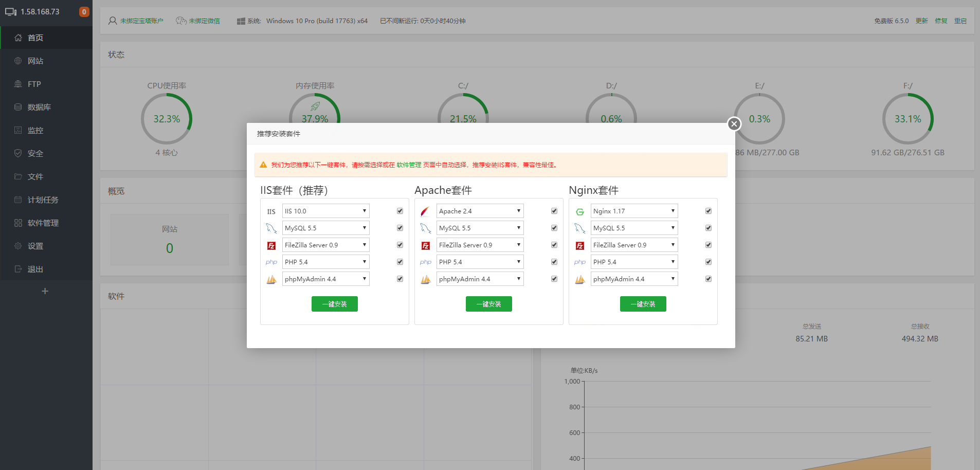Go to 首页 in the sidebar
The height and width of the screenshot is (470, 980).
pyautogui.click(x=46, y=38)
